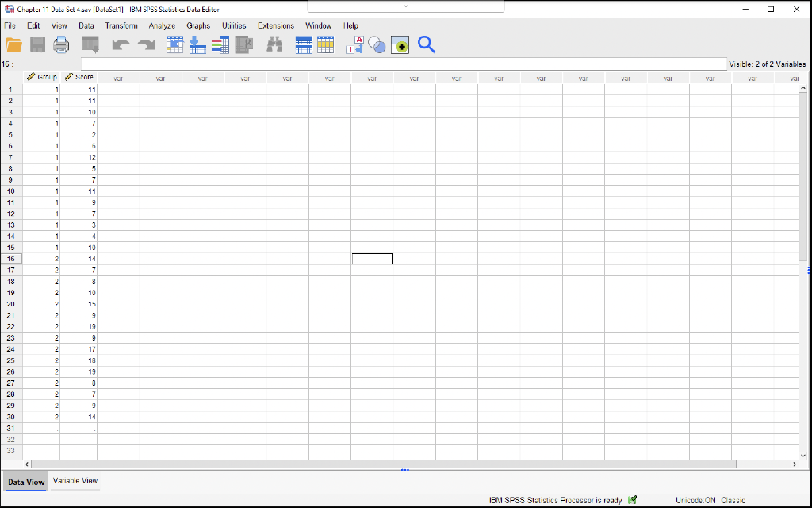Click the Undo arrow icon

pyautogui.click(x=119, y=44)
